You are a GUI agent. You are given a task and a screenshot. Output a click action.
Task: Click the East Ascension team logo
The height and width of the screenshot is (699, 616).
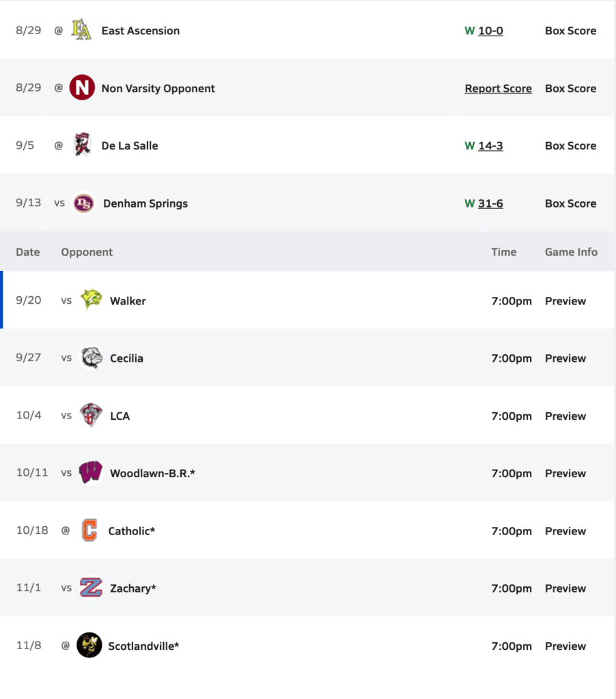82,31
